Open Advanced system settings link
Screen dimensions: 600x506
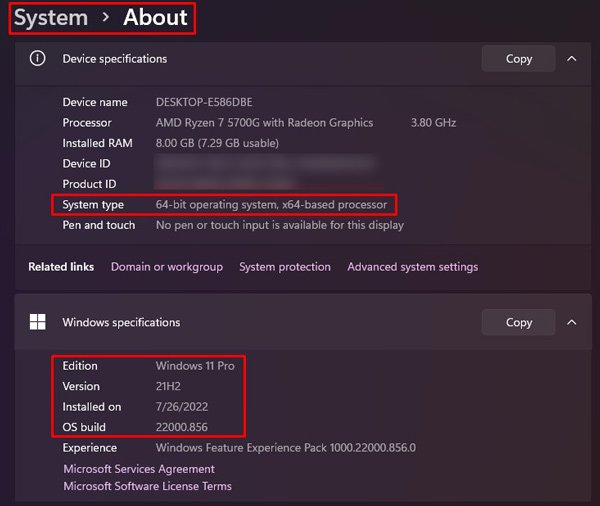click(x=412, y=267)
